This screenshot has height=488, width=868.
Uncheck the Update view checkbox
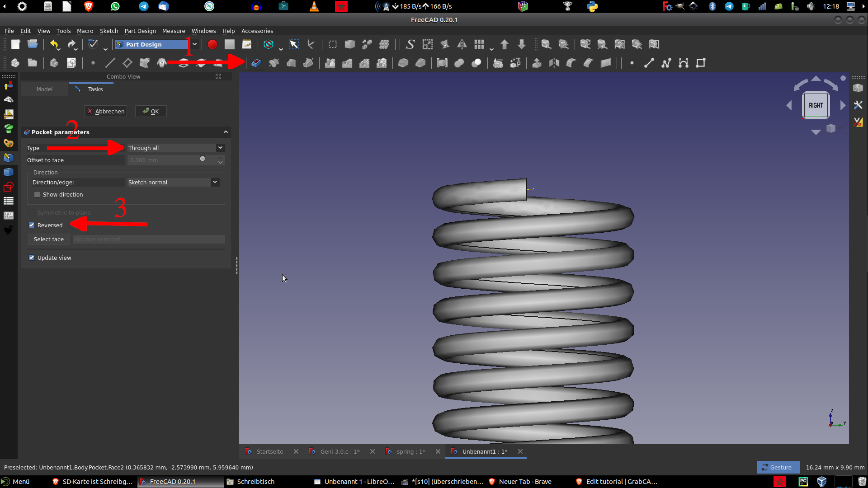[32, 258]
